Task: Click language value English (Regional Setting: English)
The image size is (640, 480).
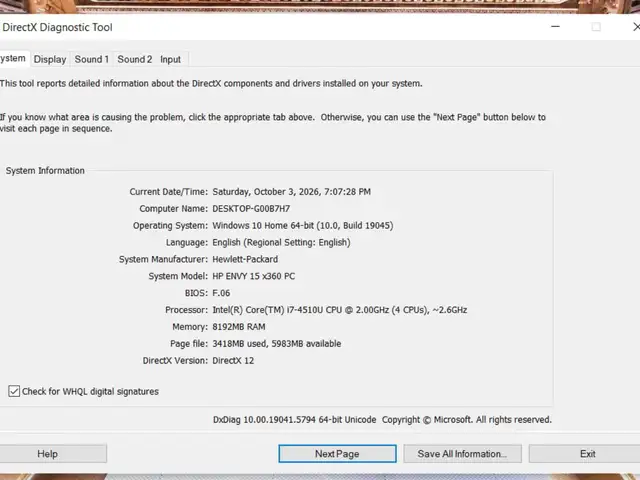Action: [x=281, y=242]
